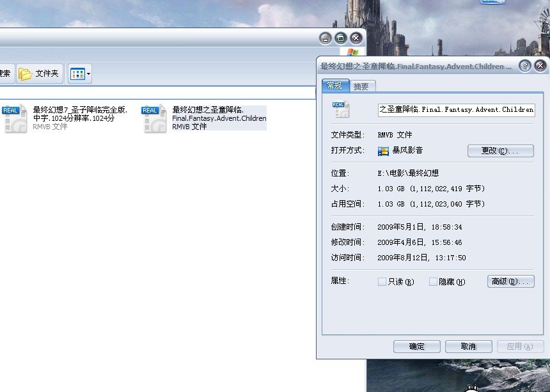
Task: Close the Explorer folder window
Action: tap(356, 38)
